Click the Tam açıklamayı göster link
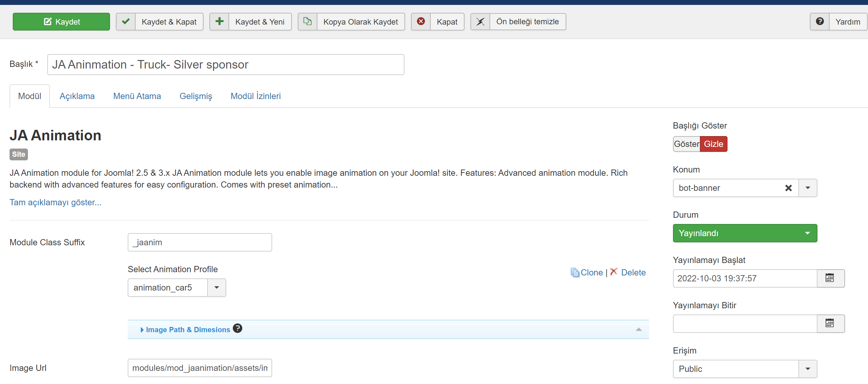This screenshot has width=868, height=384. coord(55,202)
